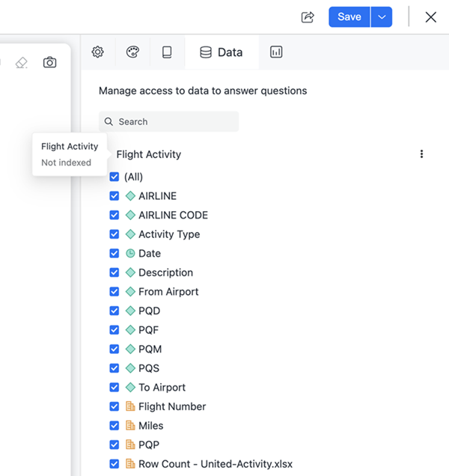Open the chart visualization tab
Image resolution: width=449 pixels, height=476 pixels.
(x=276, y=52)
